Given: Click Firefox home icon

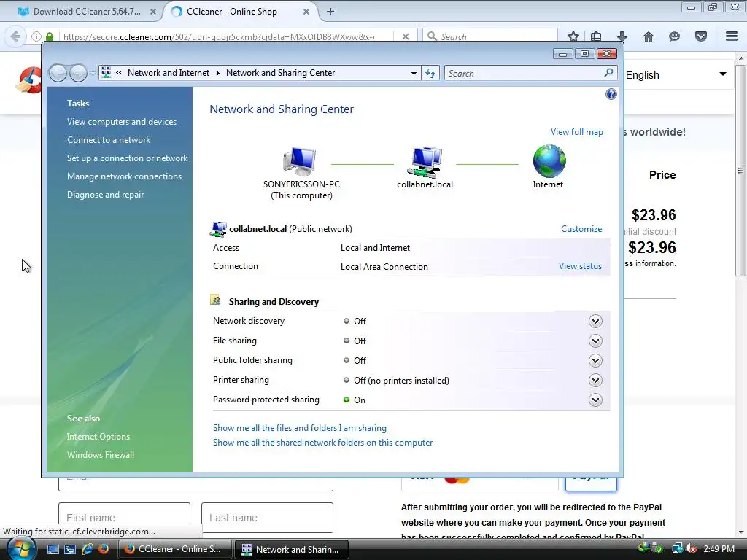Looking at the screenshot, I should point(649,36).
